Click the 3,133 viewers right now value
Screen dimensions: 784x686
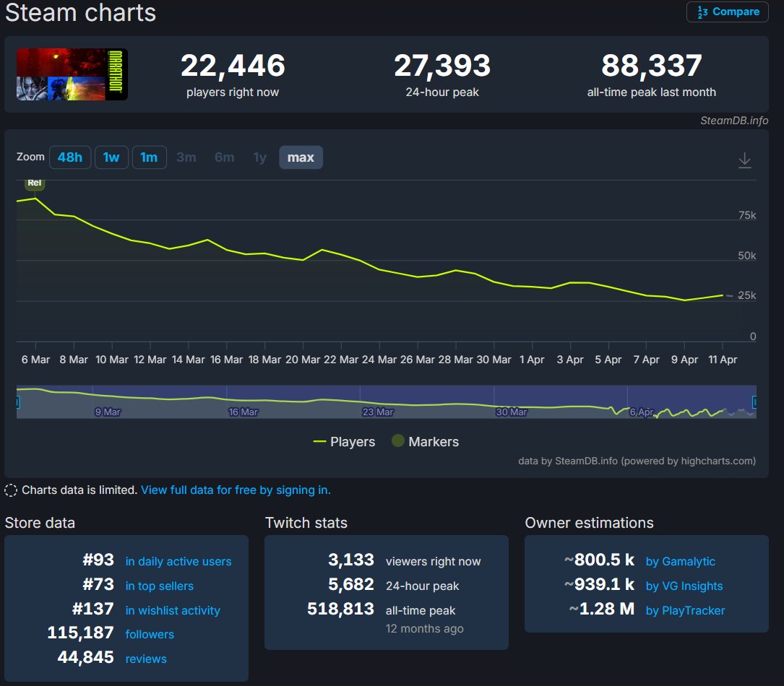tap(351, 560)
